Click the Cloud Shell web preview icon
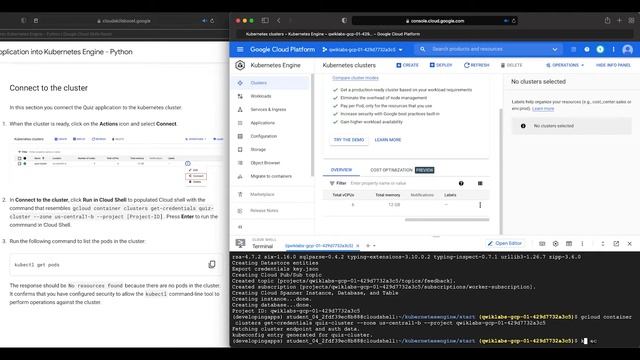The height and width of the screenshot is (360, 640). click(569, 244)
